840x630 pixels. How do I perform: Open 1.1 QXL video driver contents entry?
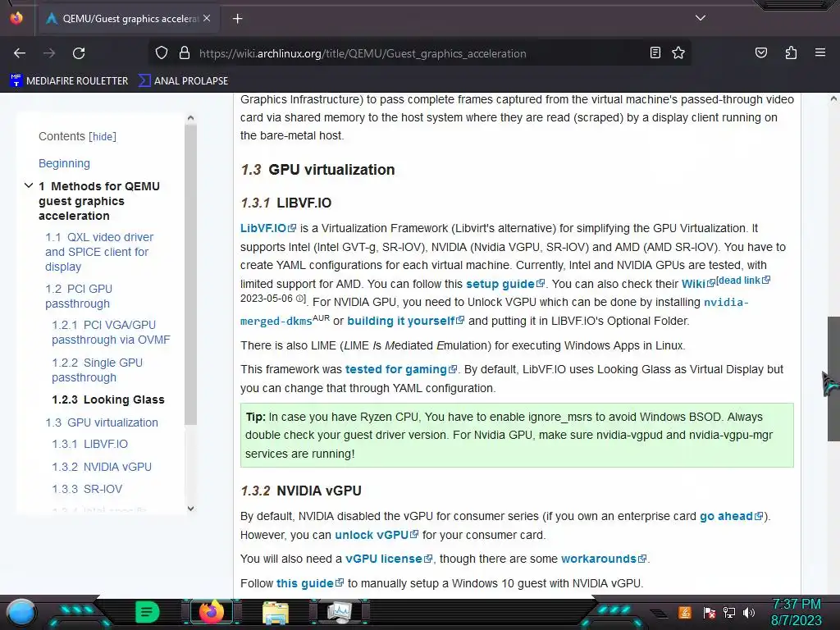point(99,252)
